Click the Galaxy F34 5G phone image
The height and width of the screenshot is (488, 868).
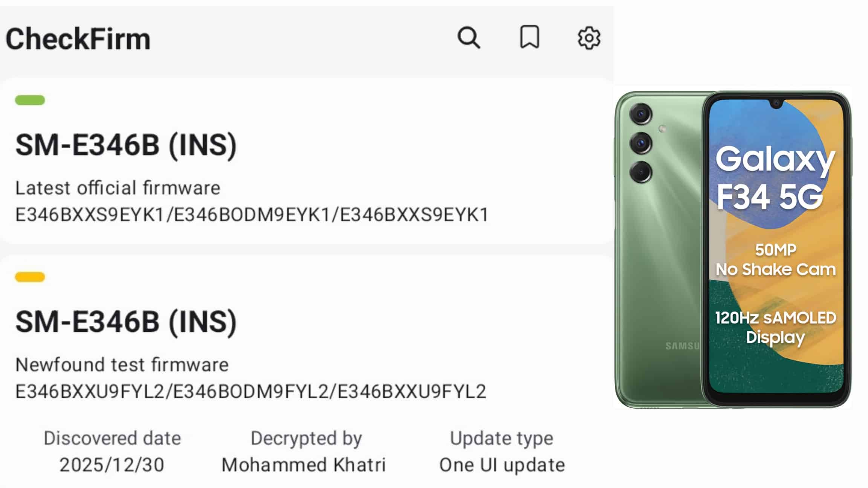tap(733, 249)
